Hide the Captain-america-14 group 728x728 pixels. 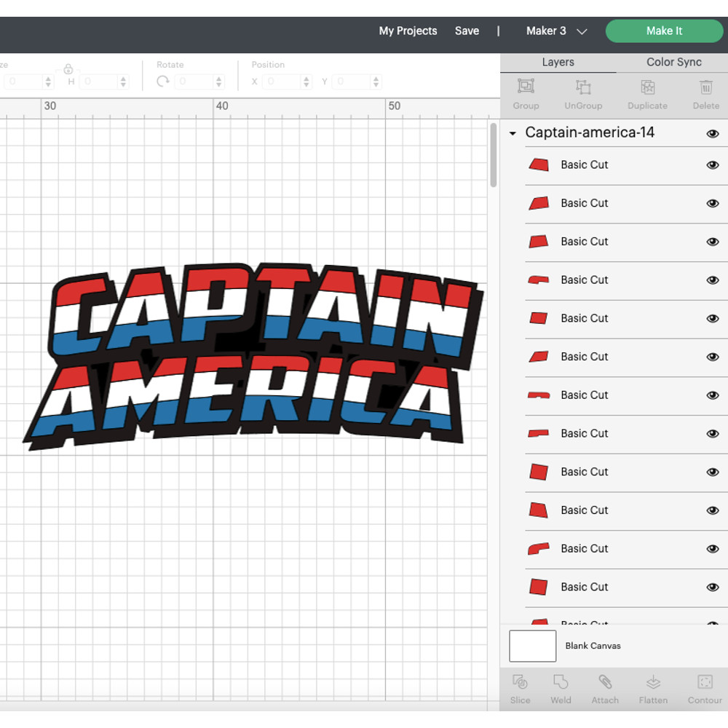tap(713, 133)
